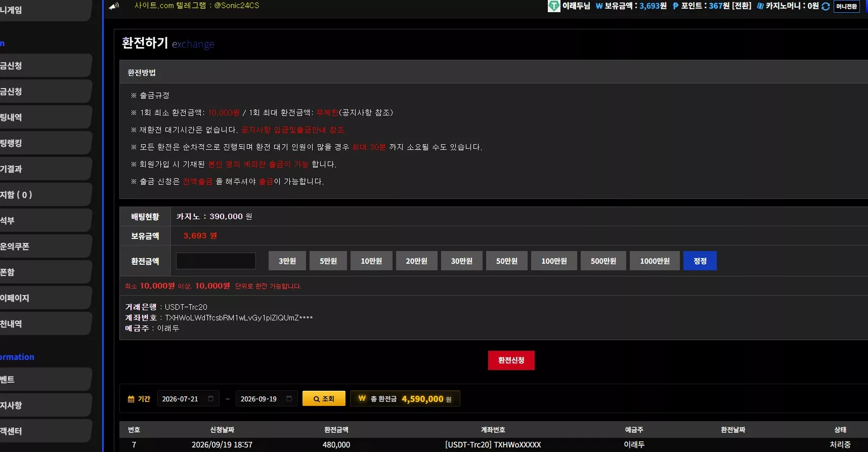Open the 2026-09-19 end date field

point(267,399)
